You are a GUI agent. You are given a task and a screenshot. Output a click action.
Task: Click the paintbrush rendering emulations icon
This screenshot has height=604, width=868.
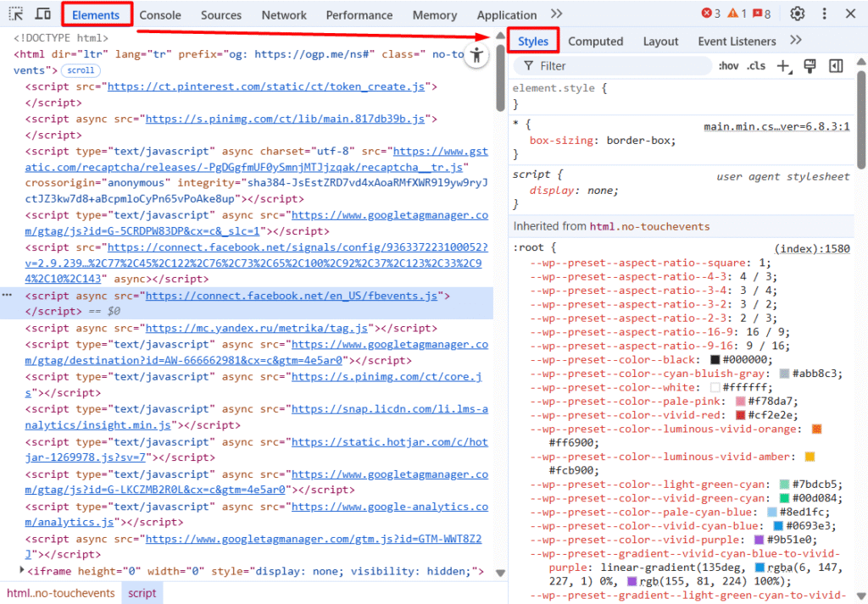coord(810,66)
